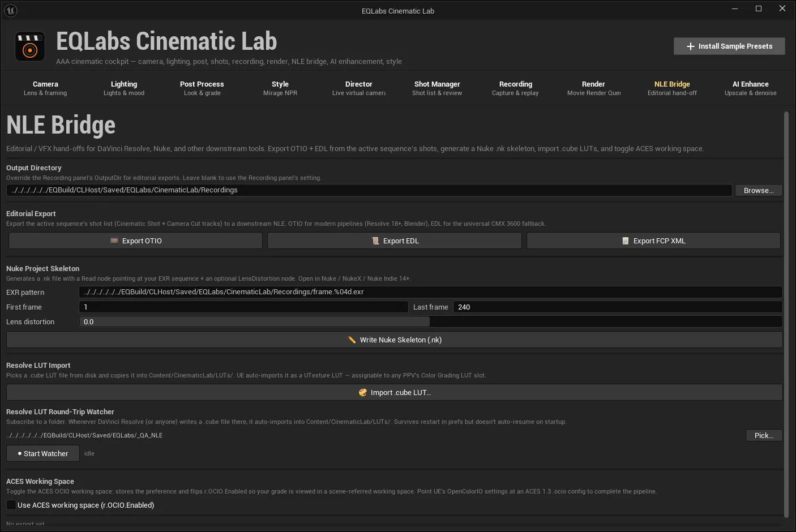
Task: Maximize the EQLabs Cinematic Lab window
Action: (x=759, y=8)
